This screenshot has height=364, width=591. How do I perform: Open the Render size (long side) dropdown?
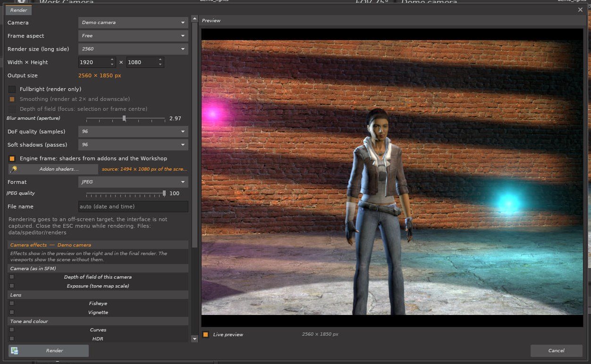(133, 49)
